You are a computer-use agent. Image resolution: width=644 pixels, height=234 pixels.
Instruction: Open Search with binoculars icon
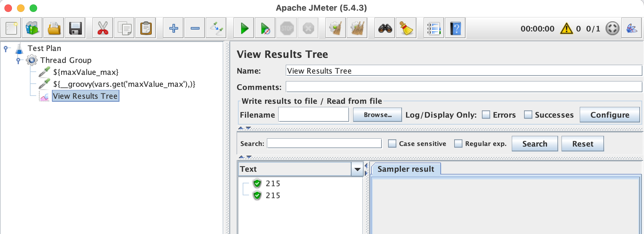tap(385, 28)
